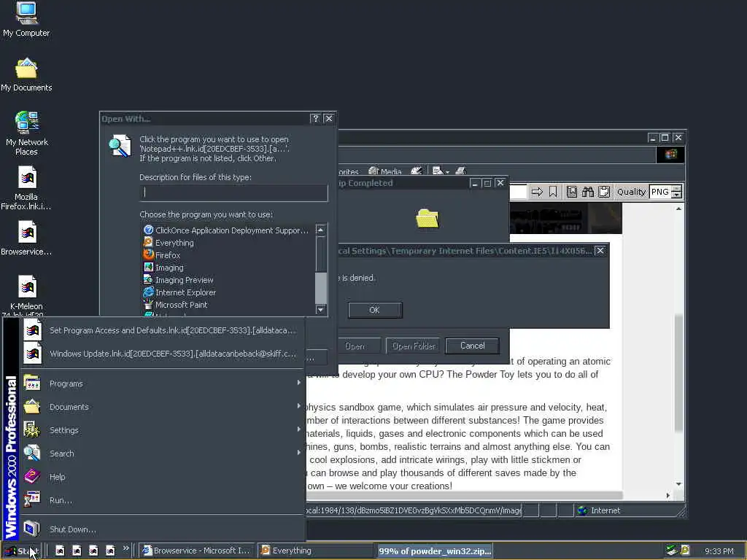Open Set Program Access and Defaults entry

(x=162, y=330)
